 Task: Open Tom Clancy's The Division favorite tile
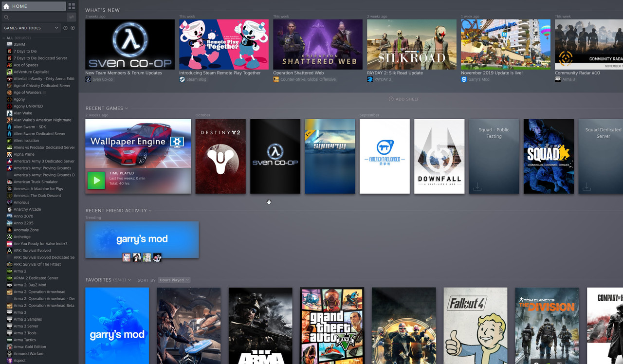point(547,326)
